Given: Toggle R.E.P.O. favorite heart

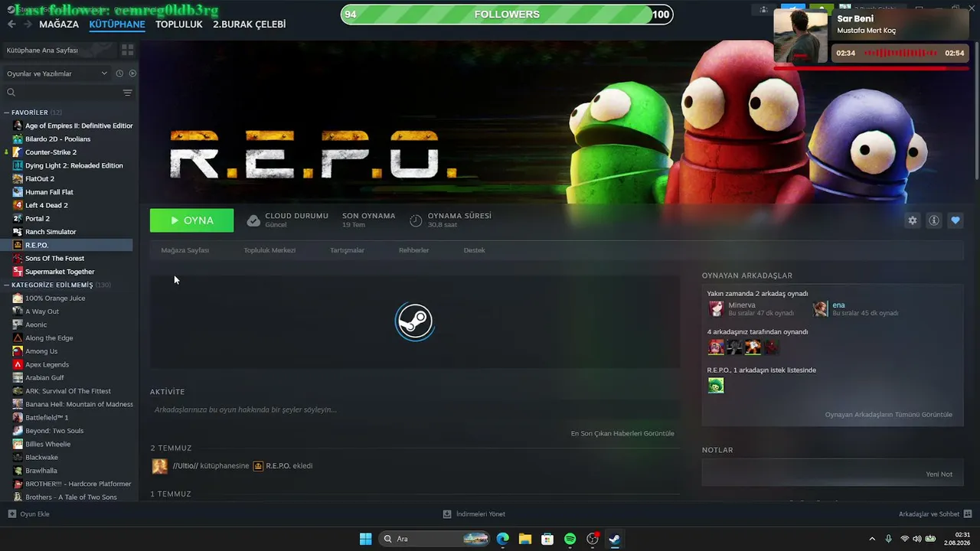Looking at the screenshot, I should click(x=955, y=220).
